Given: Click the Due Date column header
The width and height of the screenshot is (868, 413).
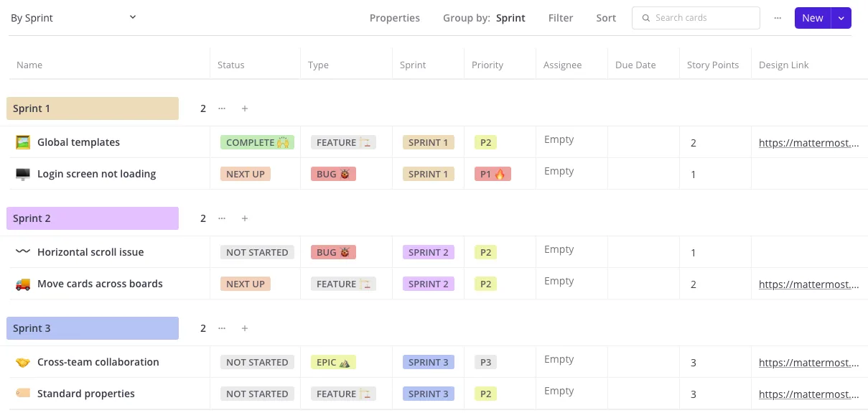Looking at the screenshot, I should 635,65.
